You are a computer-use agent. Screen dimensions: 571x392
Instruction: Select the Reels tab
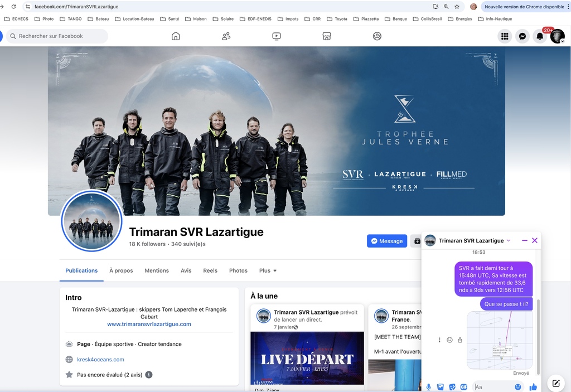click(x=210, y=270)
